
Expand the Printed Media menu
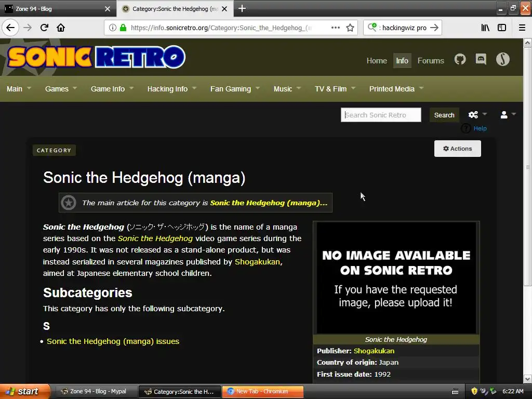point(396,88)
